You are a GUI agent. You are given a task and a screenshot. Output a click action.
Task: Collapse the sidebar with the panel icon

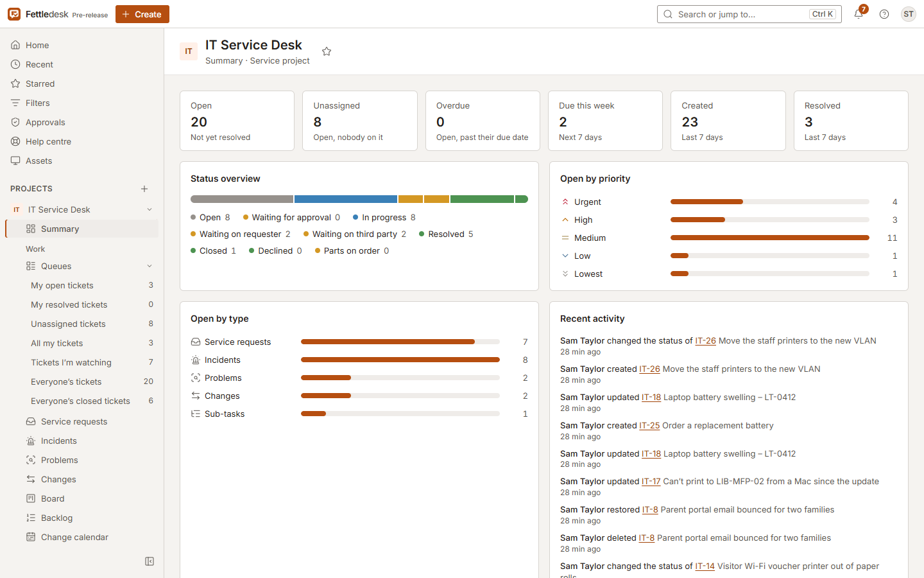click(150, 561)
